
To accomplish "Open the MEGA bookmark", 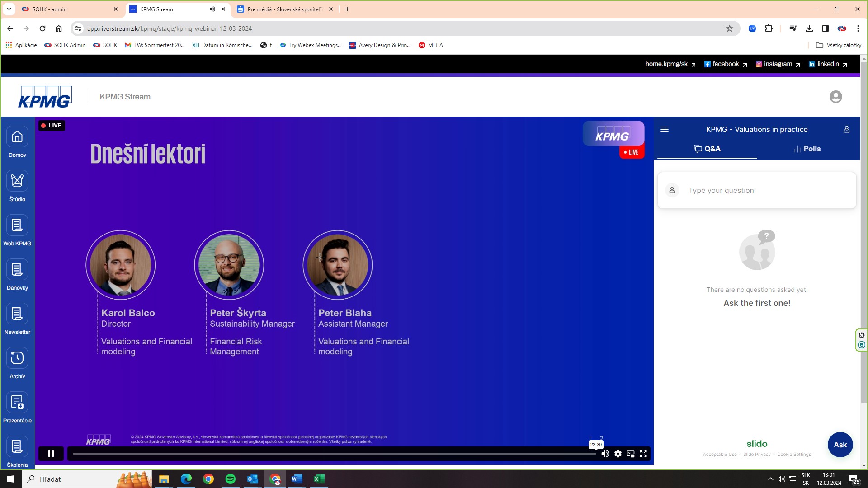I will tap(431, 45).
